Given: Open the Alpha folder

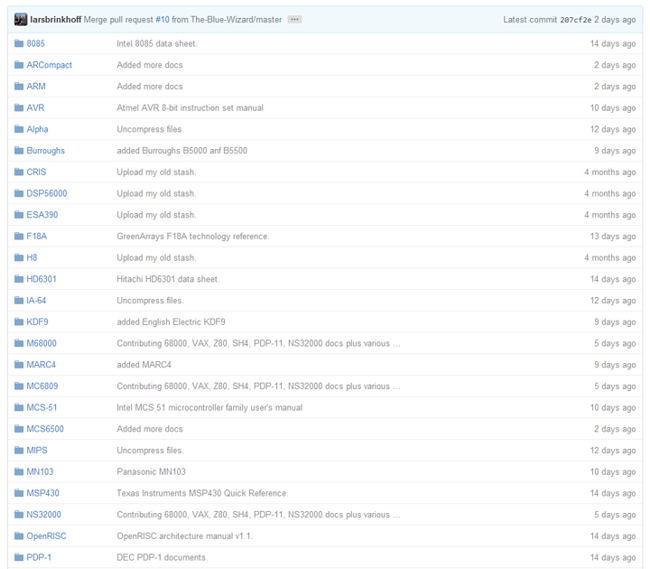Looking at the screenshot, I should 37,129.
